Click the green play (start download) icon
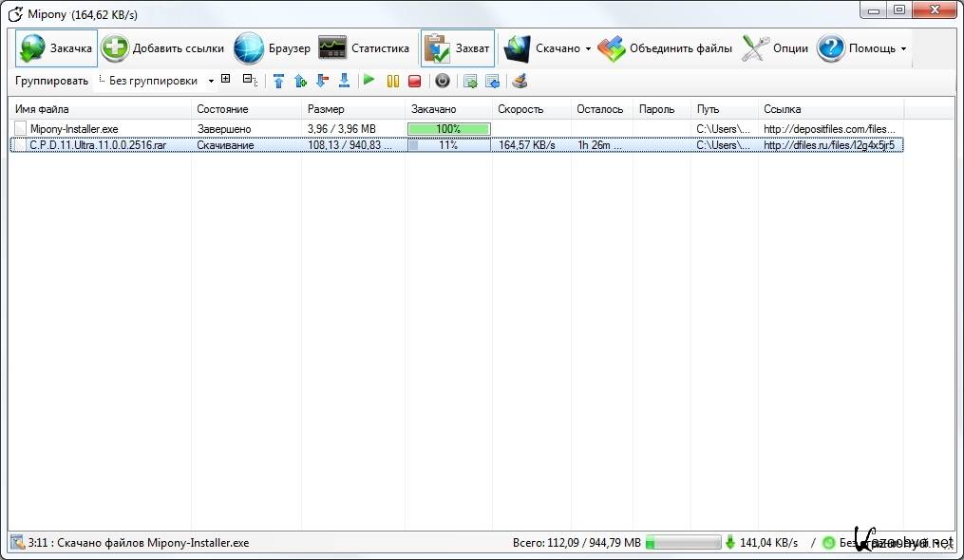This screenshot has width=964, height=560. [x=369, y=82]
